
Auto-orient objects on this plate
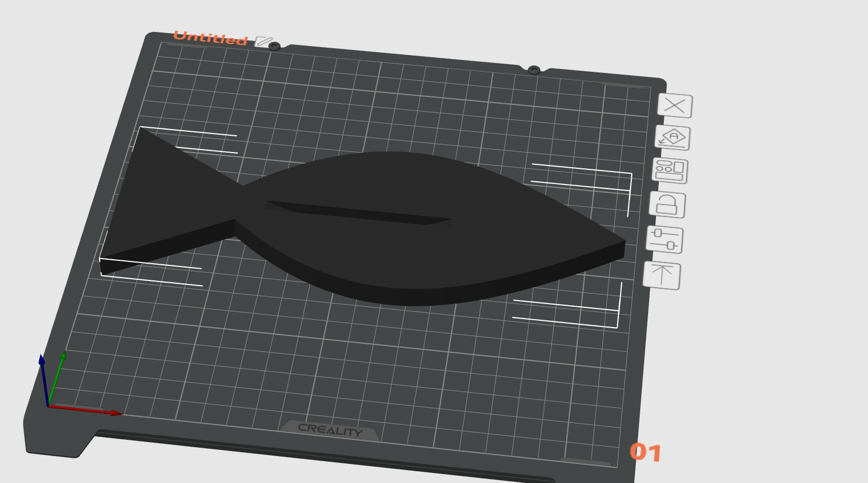click(x=672, y=137)
